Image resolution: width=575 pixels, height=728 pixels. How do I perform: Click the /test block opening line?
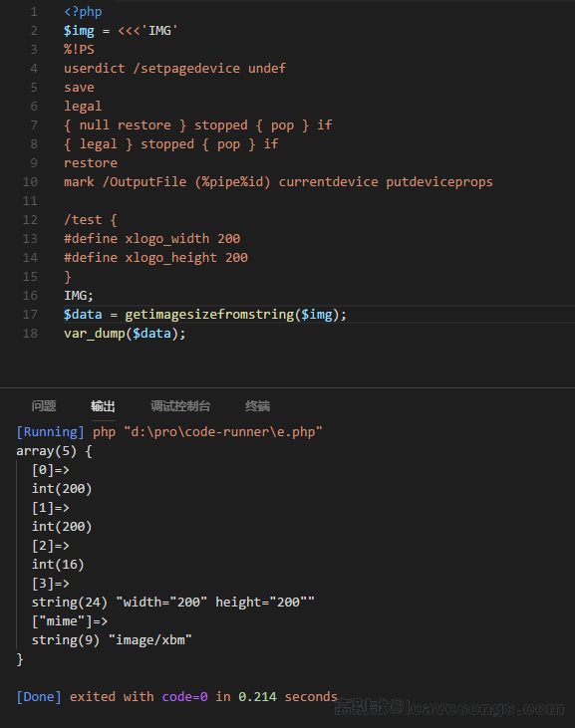pos(90,220)
